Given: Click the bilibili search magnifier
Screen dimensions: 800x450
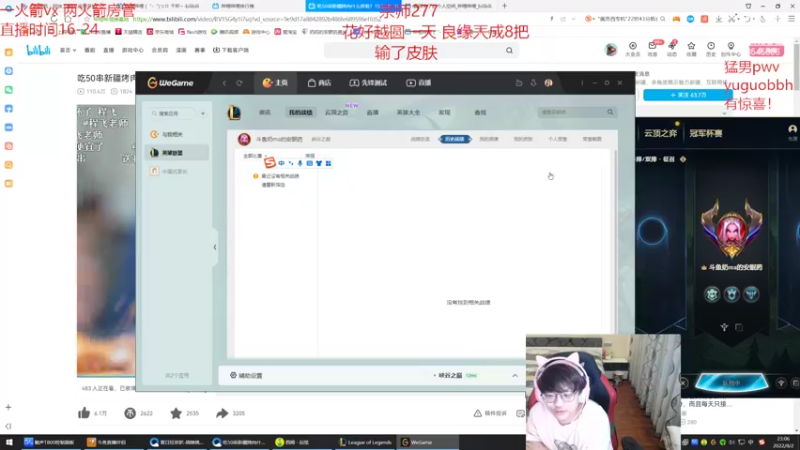Looking at the screenshot, I should coord(509,51).
